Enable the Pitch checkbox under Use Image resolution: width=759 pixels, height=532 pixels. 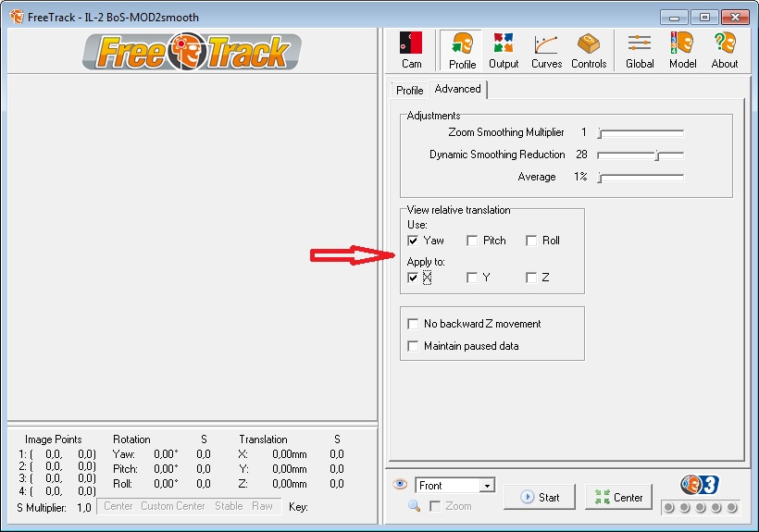(472, 241)
